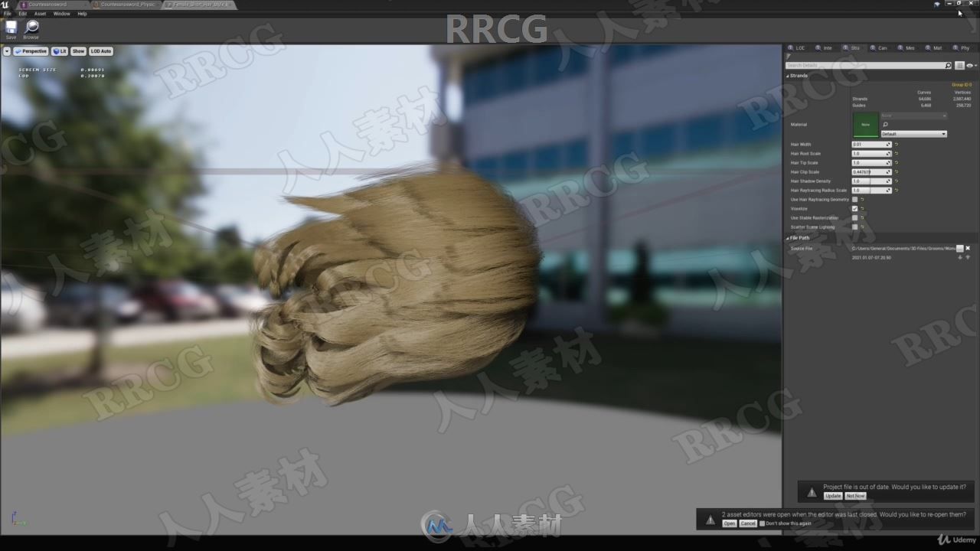Switch to the Inte details tab
The height and width of the screenshot is (551, 980).
coord(825,48)
